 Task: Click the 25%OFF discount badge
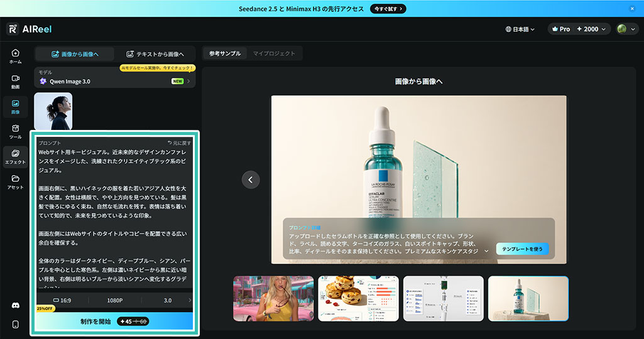[x=45, y=309]
